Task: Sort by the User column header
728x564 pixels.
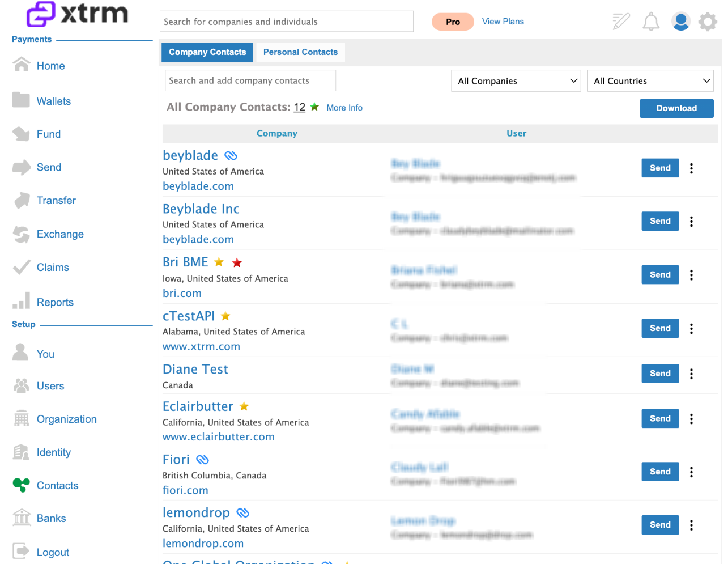Action: (516, 133)
